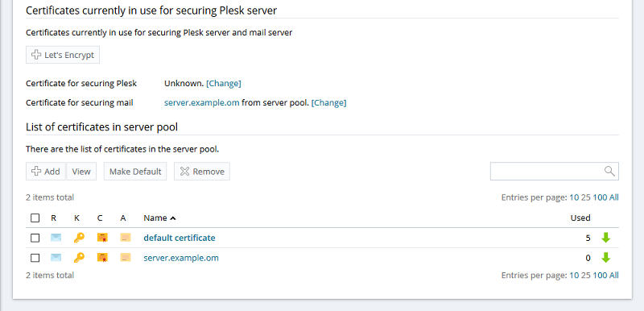644x311 pixels.
Task: Click the R column header
Action: tap(53, 218)
